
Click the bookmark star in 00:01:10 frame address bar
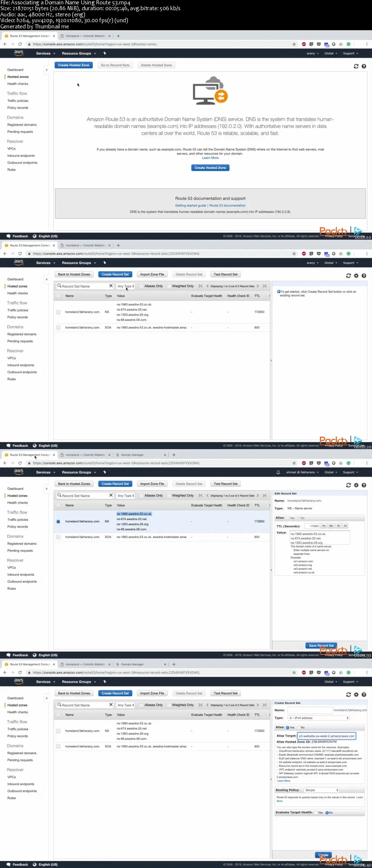(294, 44)
